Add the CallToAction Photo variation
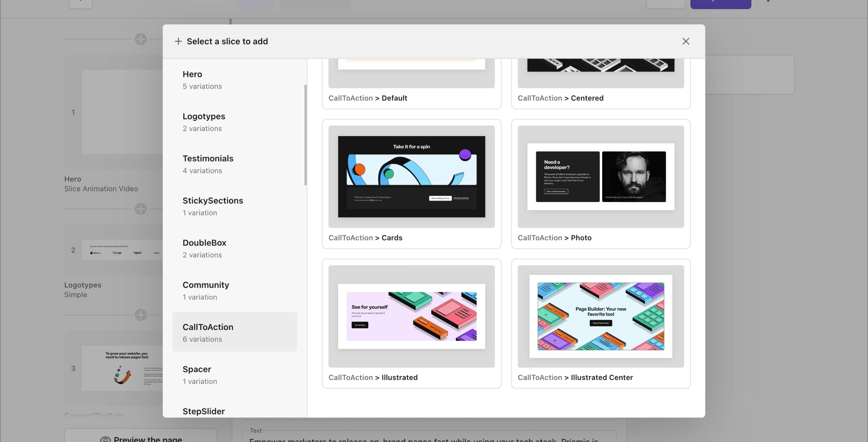The image size is (868, 442). coord(601,183)
